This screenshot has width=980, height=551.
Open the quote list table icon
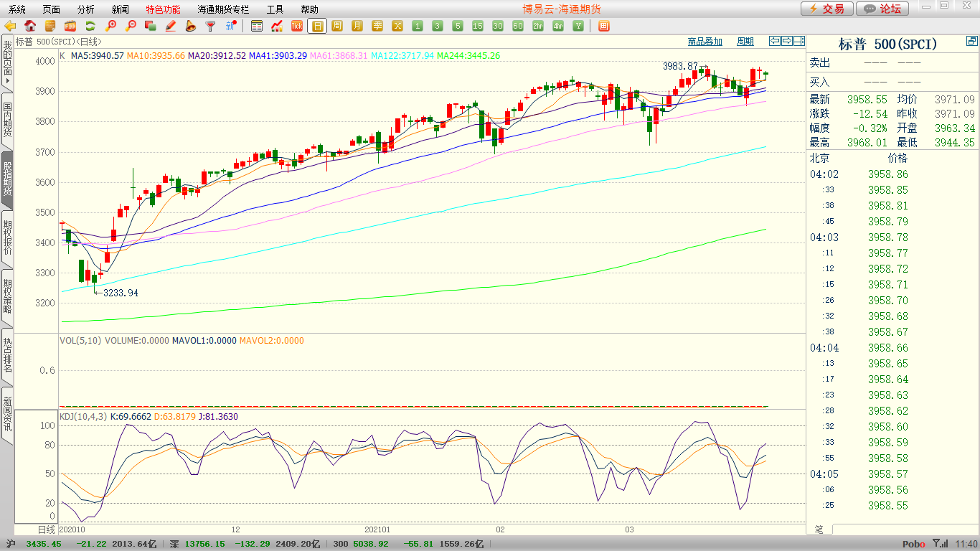tap(257, 26)
